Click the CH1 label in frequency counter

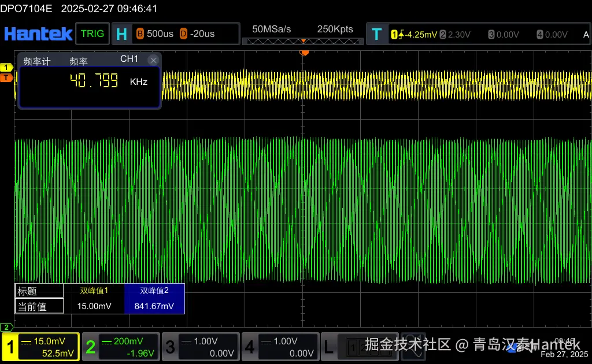pos(129,59)
